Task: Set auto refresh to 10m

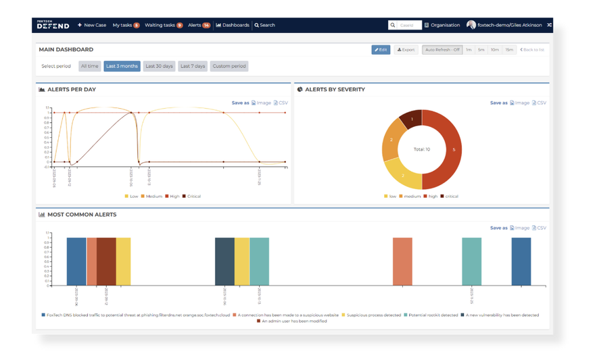Action: click(495, 49)
